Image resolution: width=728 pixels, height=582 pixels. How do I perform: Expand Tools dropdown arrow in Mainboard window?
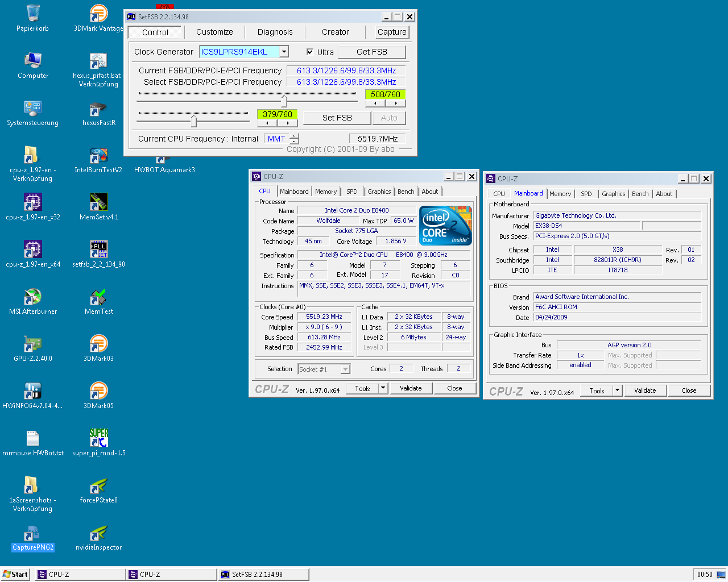[x=618, y=390]
